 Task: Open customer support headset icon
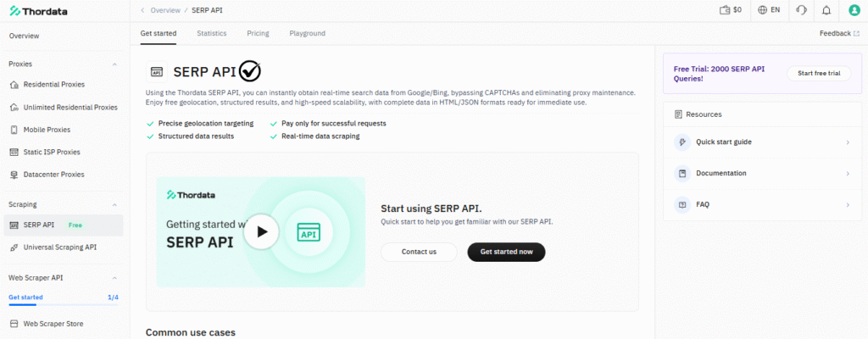pos(801,10)
